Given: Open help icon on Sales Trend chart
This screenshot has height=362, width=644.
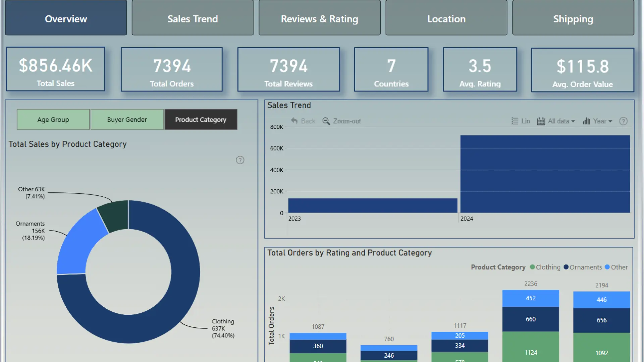Looking at the screenshot, I should pyautogui.click(x=623, y=121).
